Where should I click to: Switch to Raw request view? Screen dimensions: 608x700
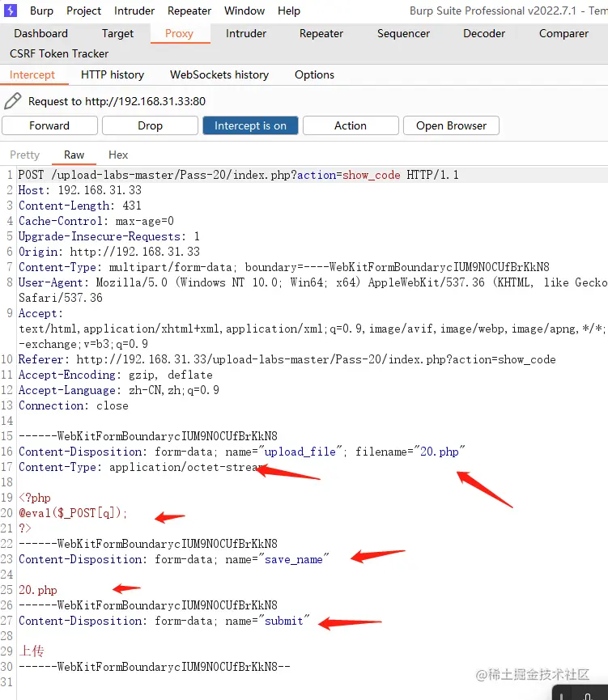74,155
